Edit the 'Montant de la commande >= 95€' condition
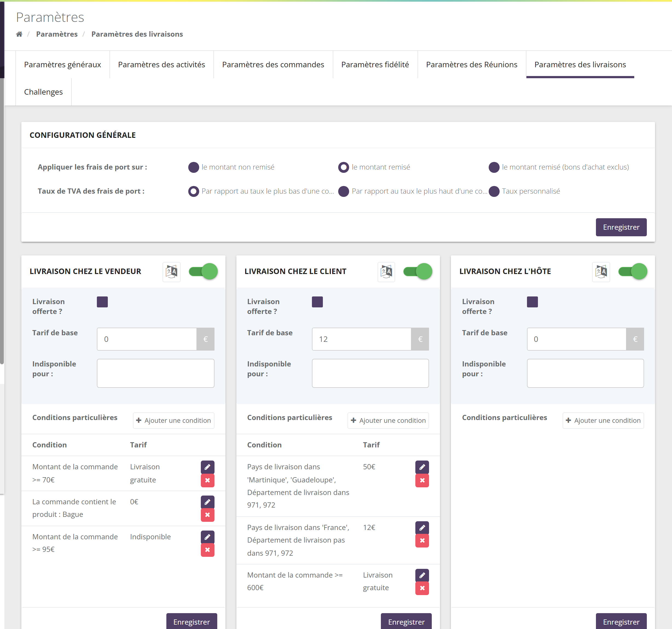 point(208,537)
